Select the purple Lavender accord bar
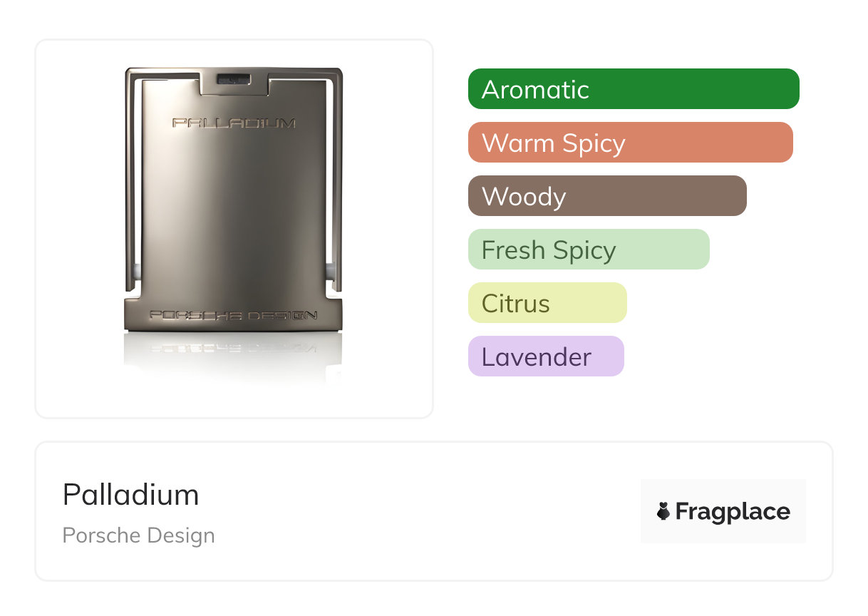 545,356
